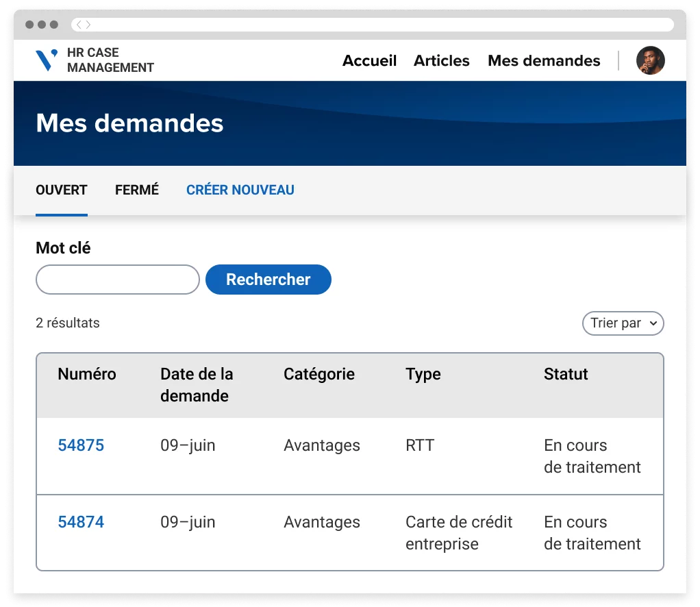Click the Statut column header

click(x=566, y=374)
